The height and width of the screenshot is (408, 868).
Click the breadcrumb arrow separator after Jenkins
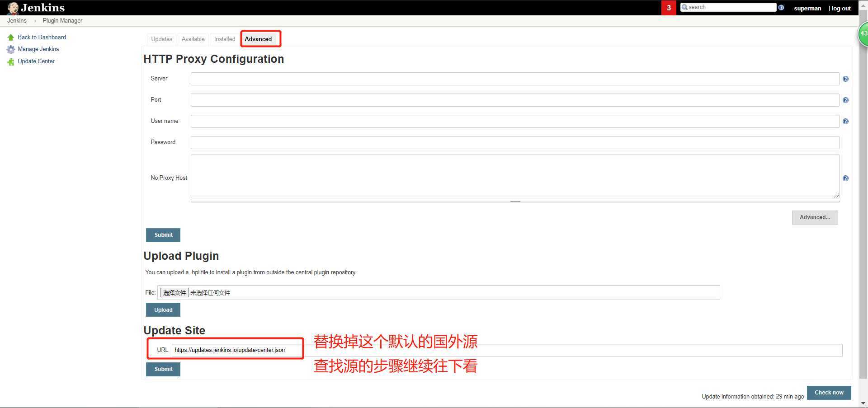pos(35,21)
